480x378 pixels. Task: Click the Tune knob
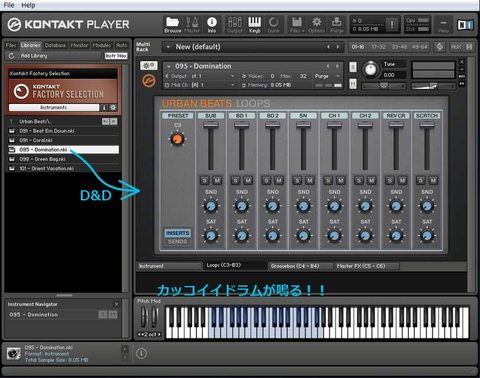point(370,69)
